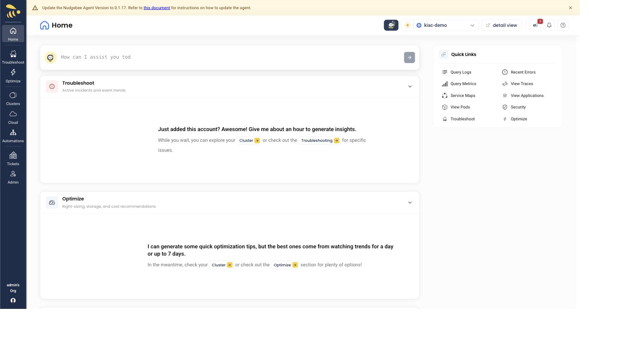Viewport: 644px width, 343px height.
Task: Open Query Logs quick link
Action: 457,72
